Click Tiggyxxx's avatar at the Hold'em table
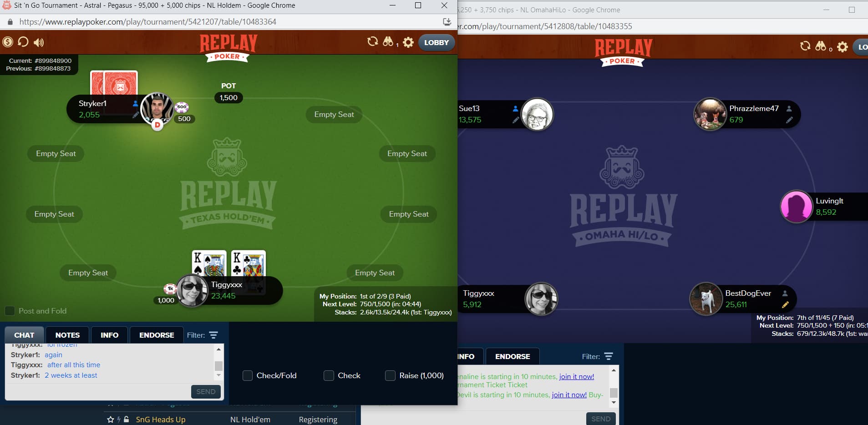The width and height of the screenshot is (868, 425). click(x=192, y=290)
